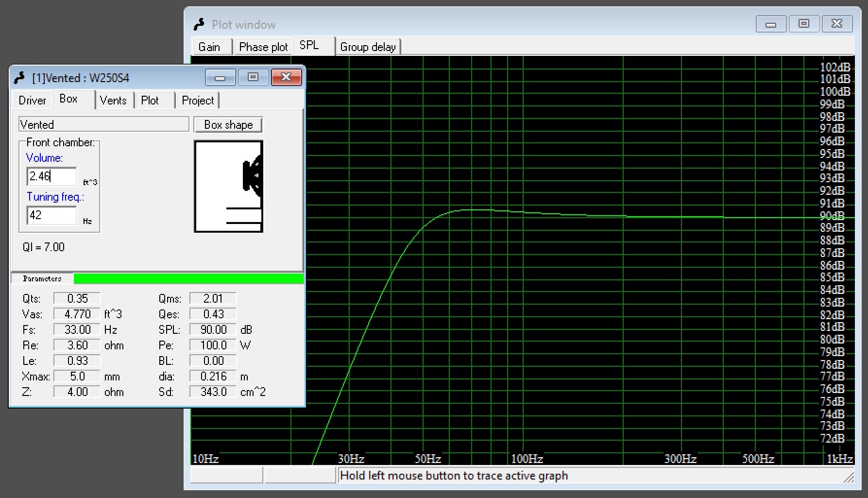Click the Z value 4.00
This screenshot has height=498, width=868.
(x=77, y=392)
